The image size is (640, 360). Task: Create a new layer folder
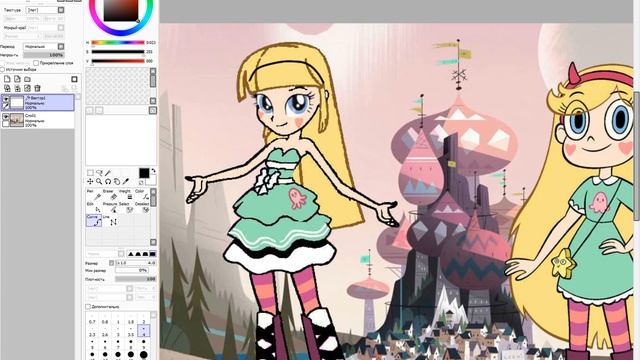(27, 79)
